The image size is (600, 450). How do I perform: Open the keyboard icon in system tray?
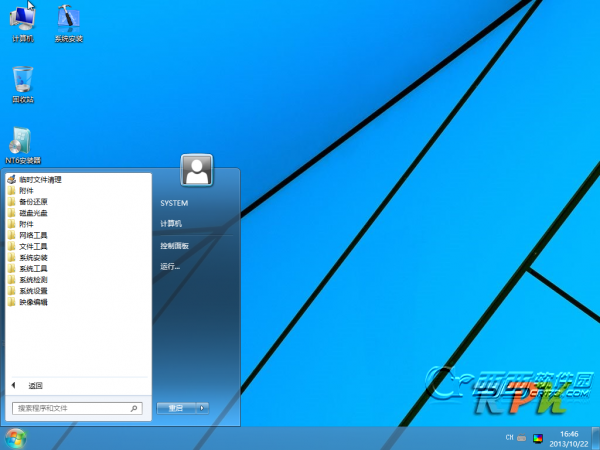pos(521,437)
